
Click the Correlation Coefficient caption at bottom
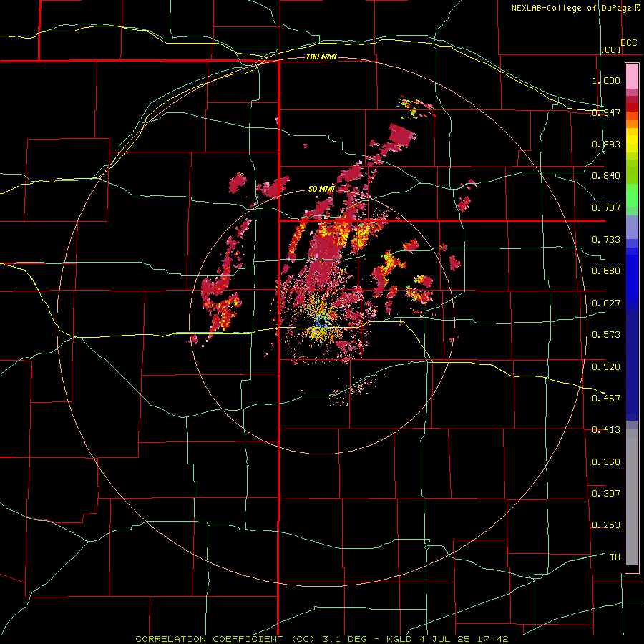322,639
